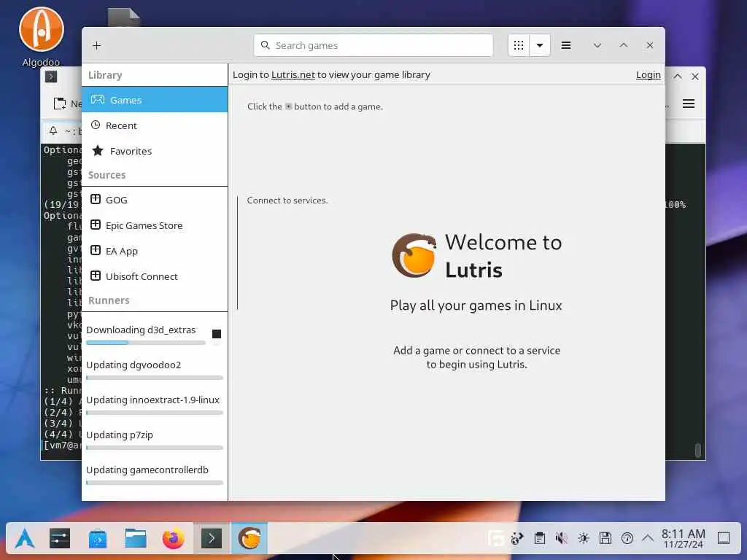747x560 pixels.
Task: Click the terminal app icon in terminal titlebar
Action: tap(51, 76)
